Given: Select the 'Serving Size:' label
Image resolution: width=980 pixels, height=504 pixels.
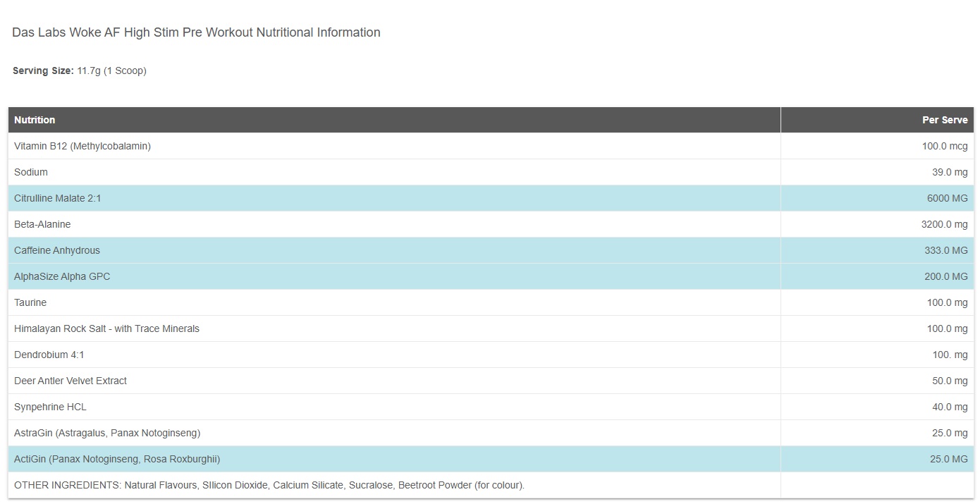Looking at the screenshot, I should pos(43,70).
